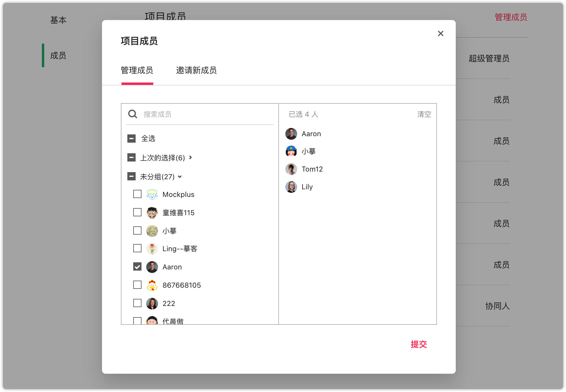Select the 管理成员 tab

pyautogui.click(x=137, y=70)
